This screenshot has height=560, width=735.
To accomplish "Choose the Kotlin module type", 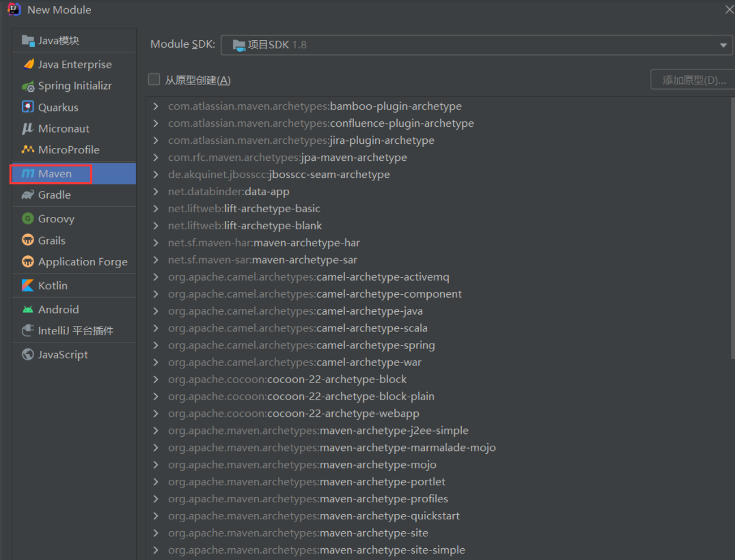I will 75,285.
